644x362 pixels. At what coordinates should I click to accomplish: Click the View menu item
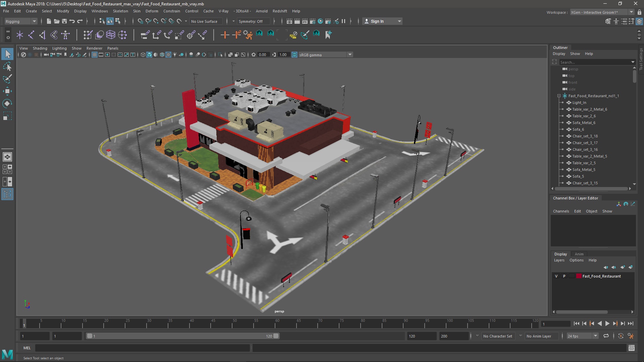click(23, 48)
